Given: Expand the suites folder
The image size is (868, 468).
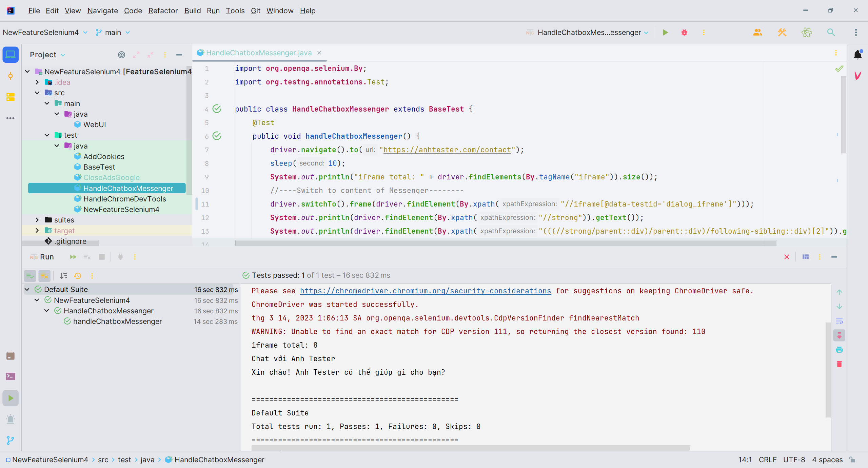Looking at the screenshot, I should (x=37, y=220).
